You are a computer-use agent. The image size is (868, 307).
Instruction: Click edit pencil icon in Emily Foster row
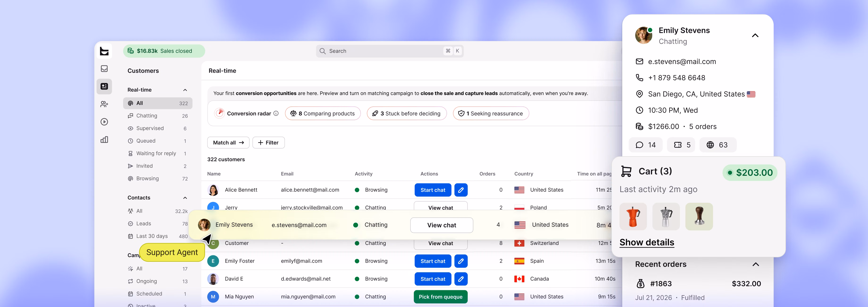point(461,261)
